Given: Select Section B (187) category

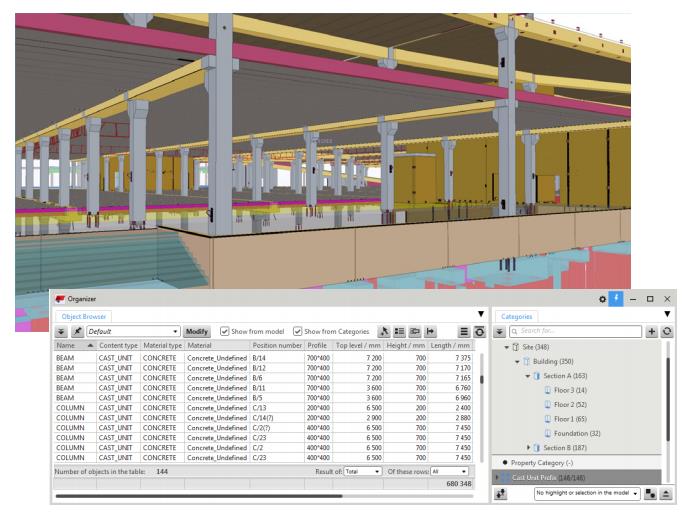Looking at the screenshot, I should click(565, 448).
